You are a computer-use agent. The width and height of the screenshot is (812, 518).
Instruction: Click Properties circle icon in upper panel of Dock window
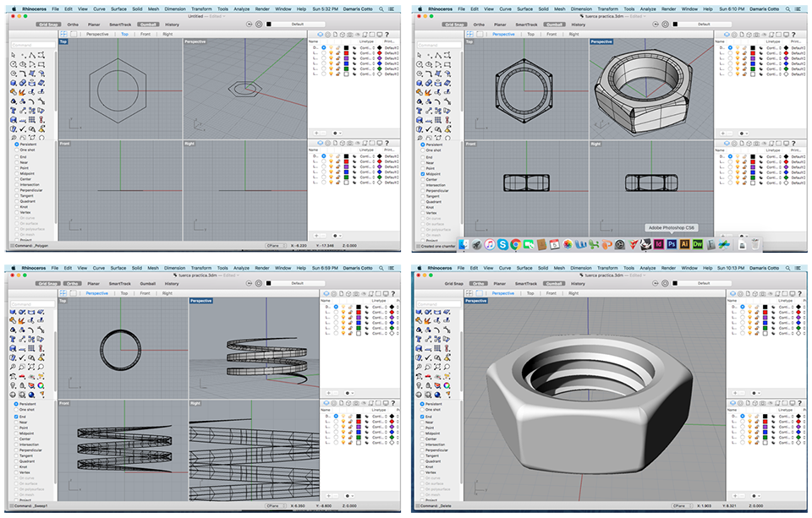pyautogui.click(x=734, y=34)
